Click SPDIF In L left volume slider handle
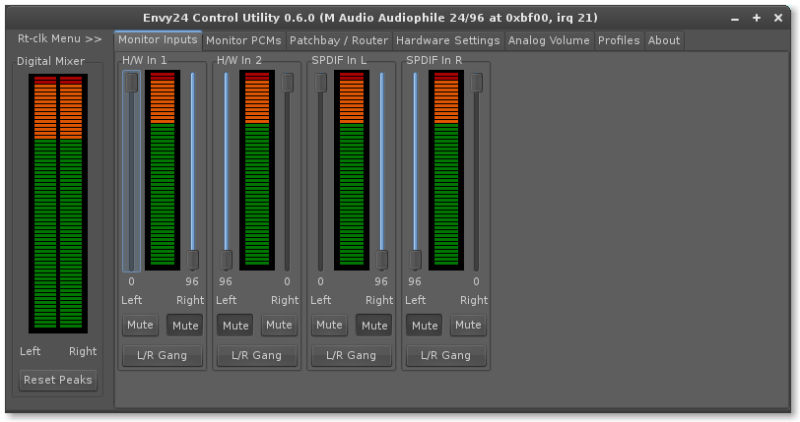 [320, 82]
